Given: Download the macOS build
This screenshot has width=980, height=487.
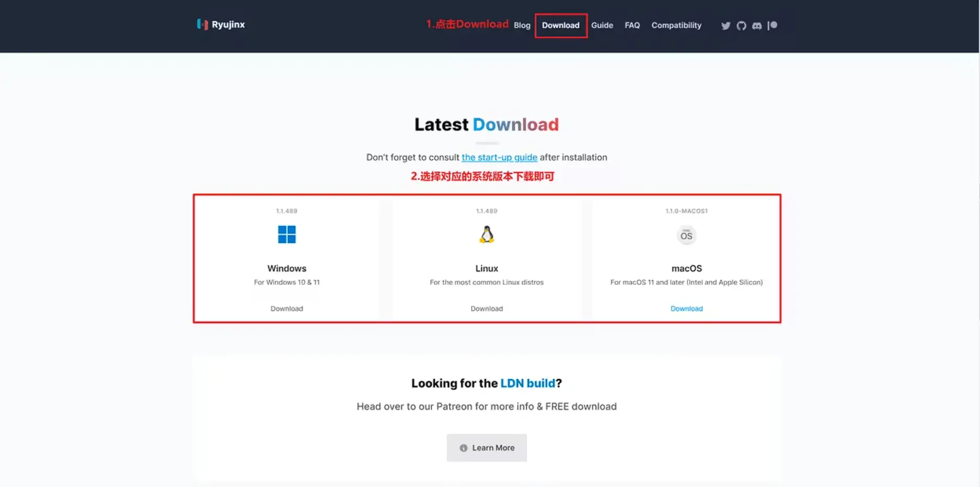Looking at the screenshot, I should (x=686, y=308).
